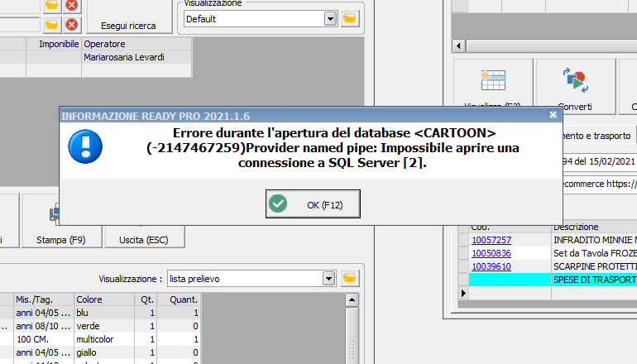Click Colore column header
The width and height of the screenshot is (637, 364).
click(x=104, y=299)
